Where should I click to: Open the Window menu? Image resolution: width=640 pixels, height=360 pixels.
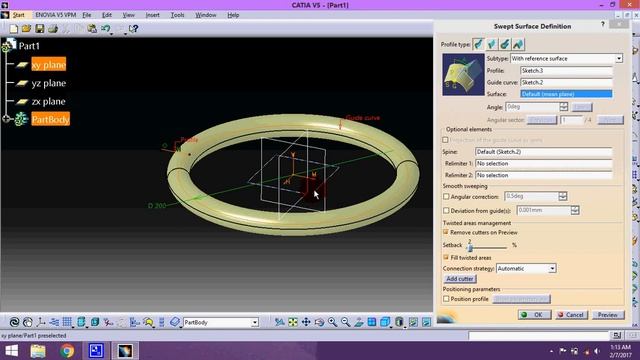205,15
